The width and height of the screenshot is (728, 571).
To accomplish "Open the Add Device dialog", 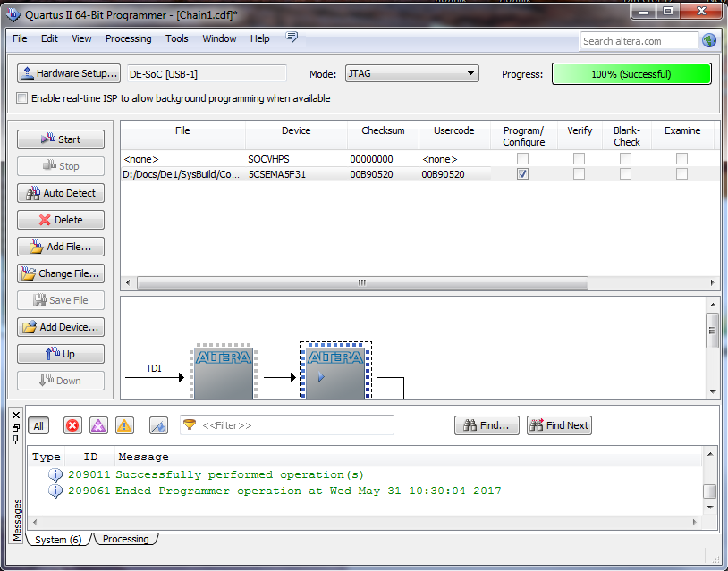I will [61, 327].
